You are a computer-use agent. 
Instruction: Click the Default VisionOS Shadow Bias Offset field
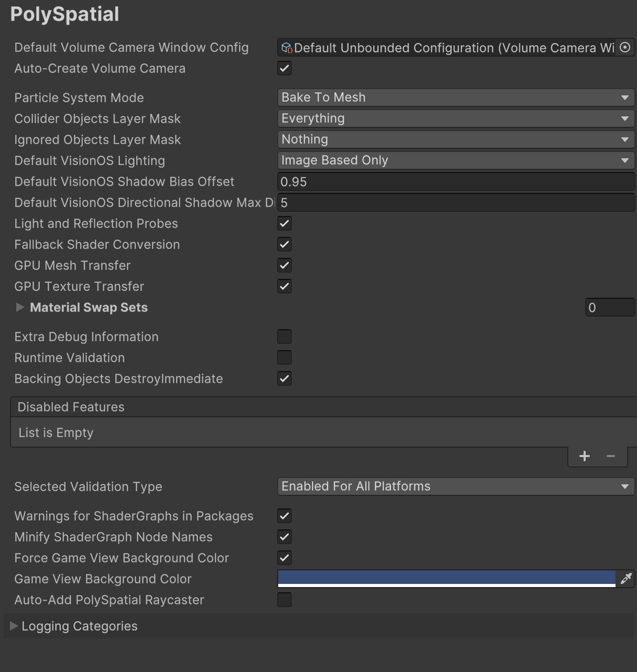(x=456, y=181)
